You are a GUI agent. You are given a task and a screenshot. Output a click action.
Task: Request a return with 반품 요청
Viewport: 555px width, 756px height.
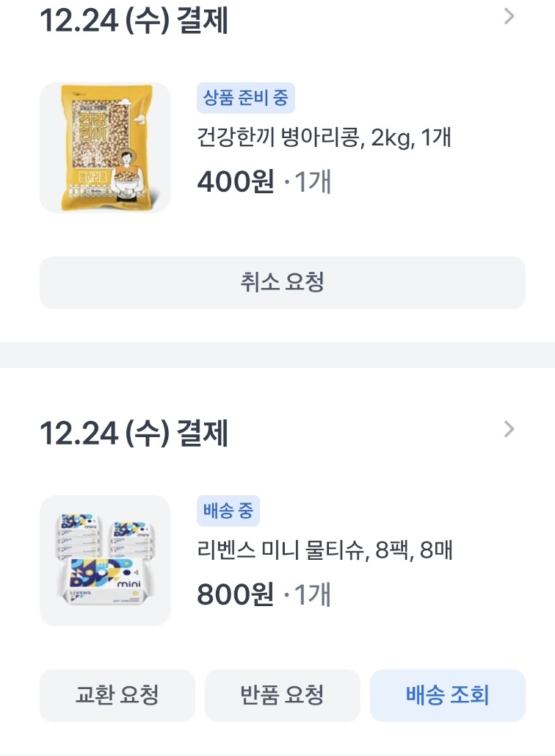point(282,695)
